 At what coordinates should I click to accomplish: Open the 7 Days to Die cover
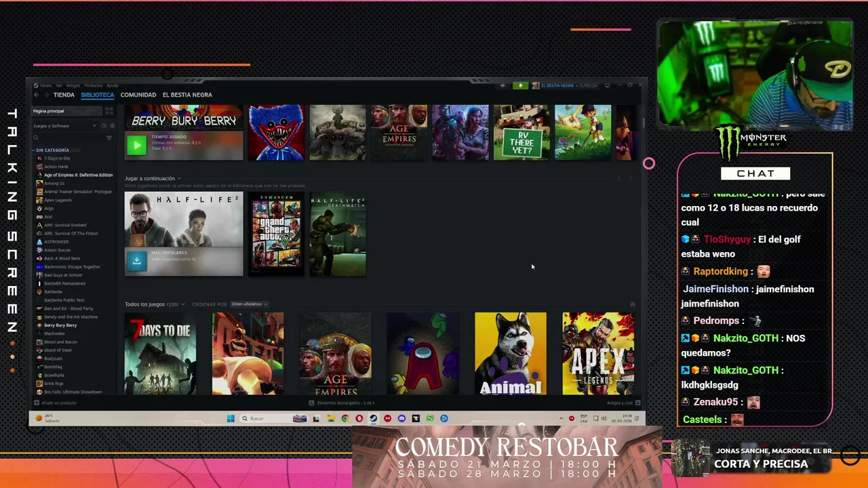[x=160, y=353]
